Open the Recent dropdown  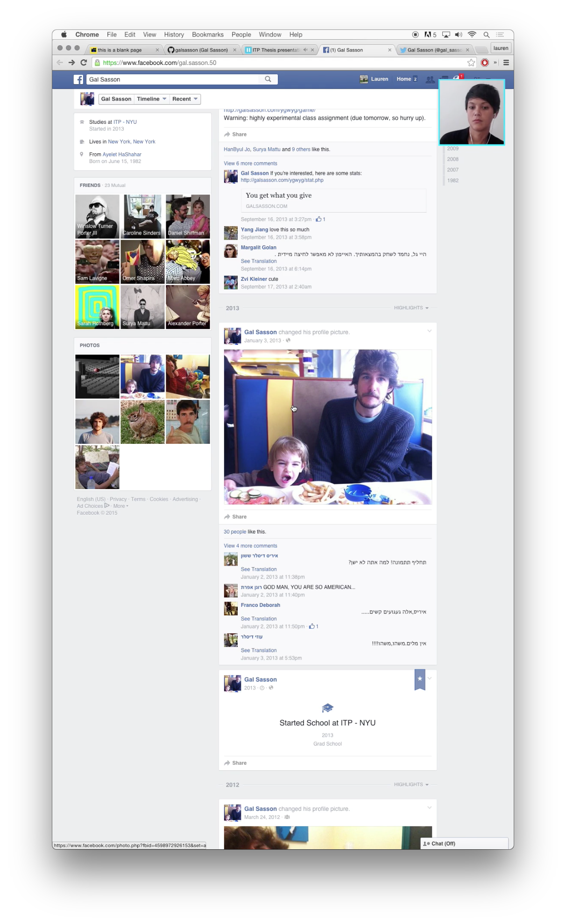click(x=185, y=99)
